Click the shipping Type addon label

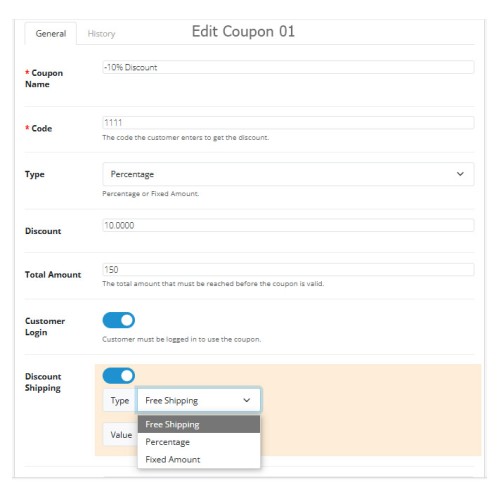(120, 400)
